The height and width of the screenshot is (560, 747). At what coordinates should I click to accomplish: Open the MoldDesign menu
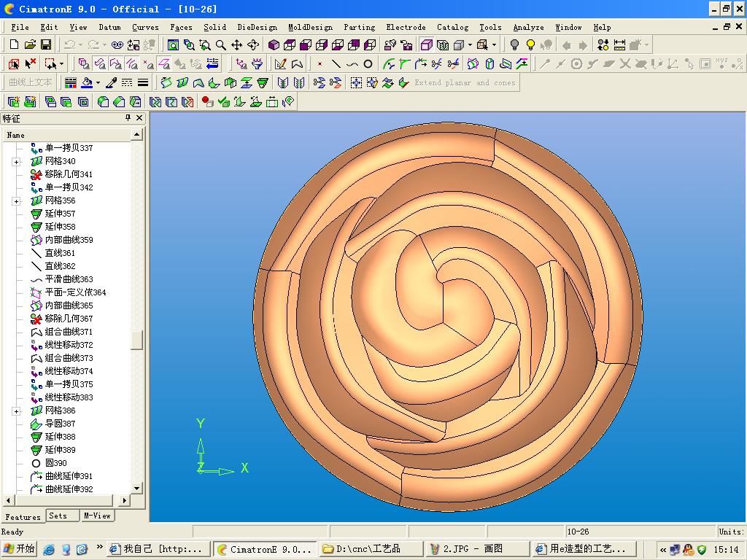tap(311, 27)
